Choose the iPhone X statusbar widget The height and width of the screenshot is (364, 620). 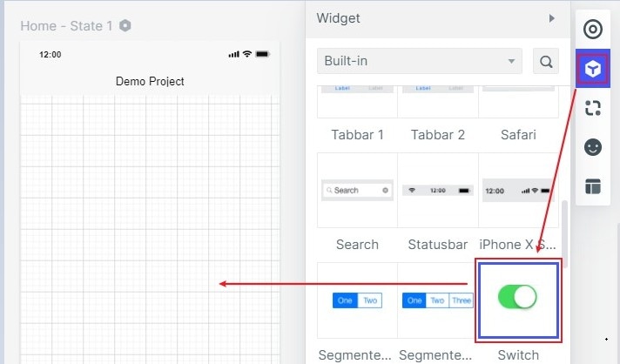518,190
